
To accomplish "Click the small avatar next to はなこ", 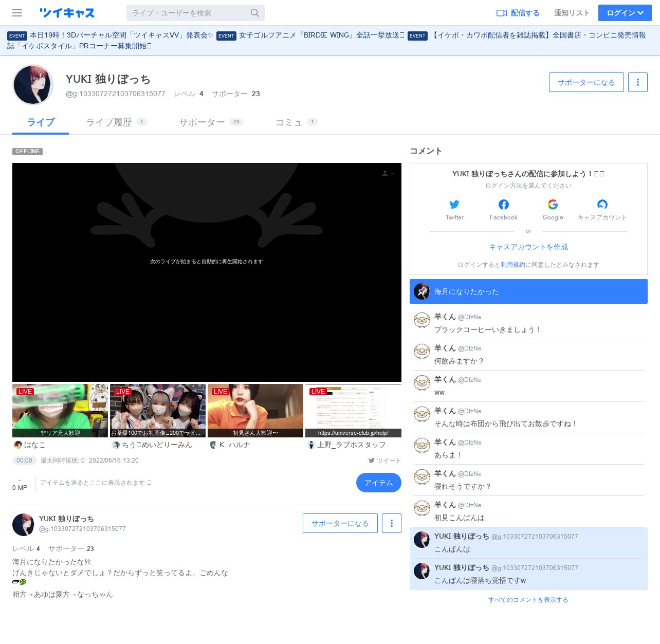I will coord(18,445).
